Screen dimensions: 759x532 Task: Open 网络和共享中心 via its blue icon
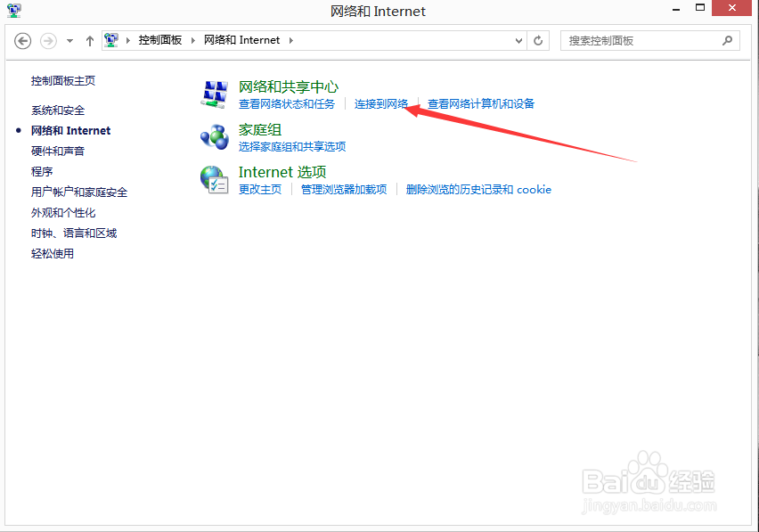[x=214, y=93]
